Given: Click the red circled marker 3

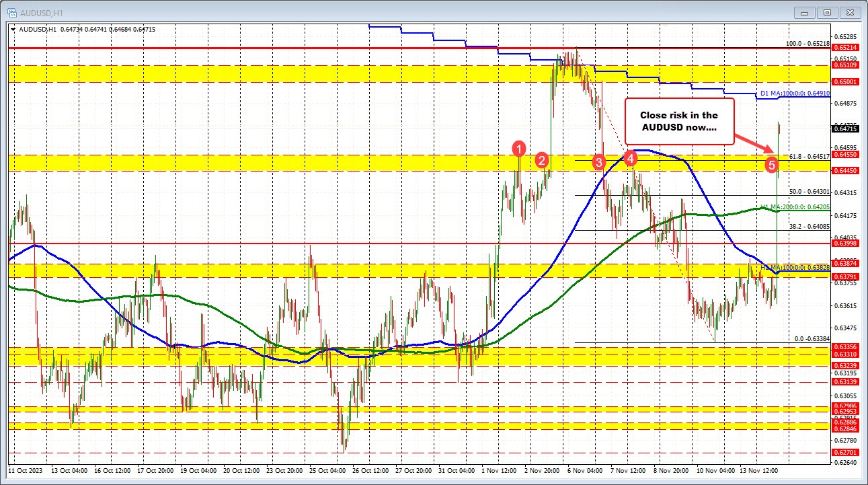Looking at the screenshot, I should pos(599,162).
